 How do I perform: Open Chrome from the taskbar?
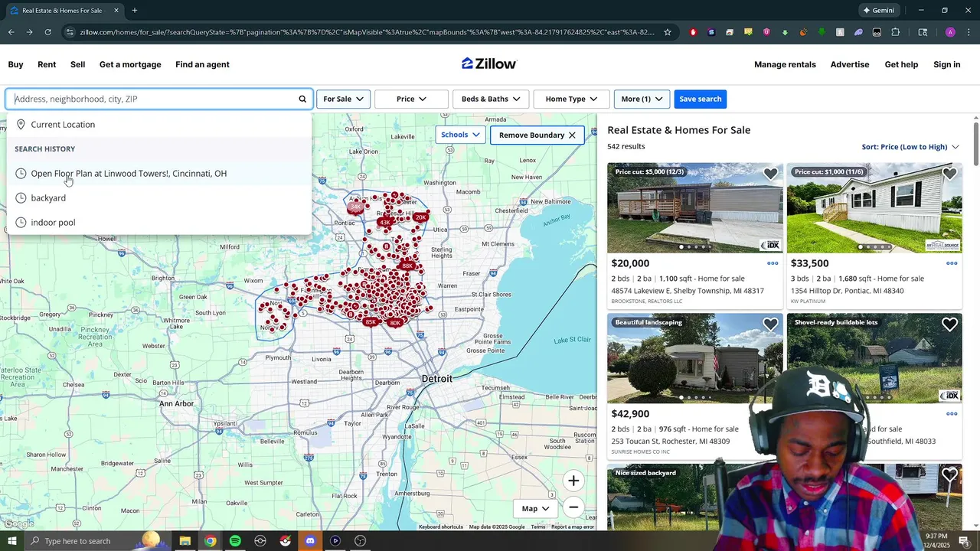210,541
